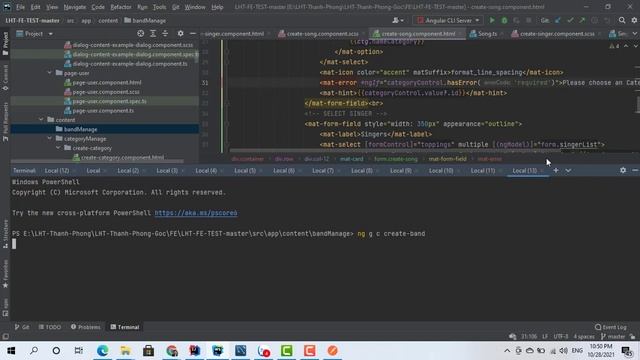Screen dimensions: 640x360
Task: Click the mat-form-field breadcrumb below editor
Action: point(447,159)
